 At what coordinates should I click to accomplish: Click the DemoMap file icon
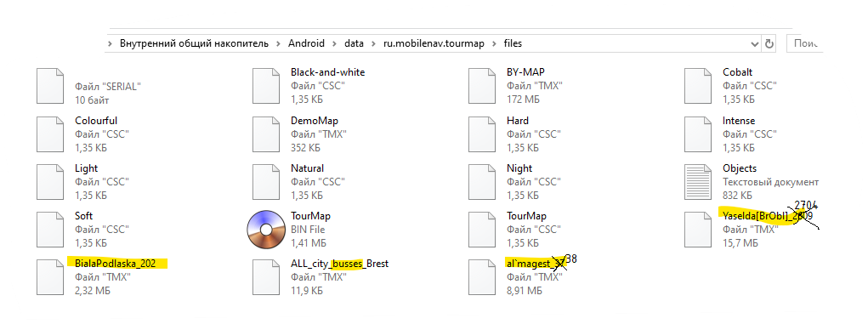[266, 134]
